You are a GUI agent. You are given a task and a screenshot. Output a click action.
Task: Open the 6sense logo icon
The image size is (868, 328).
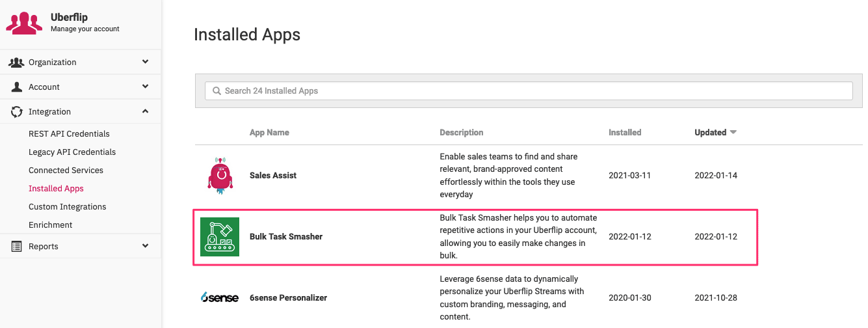point(220,297)
